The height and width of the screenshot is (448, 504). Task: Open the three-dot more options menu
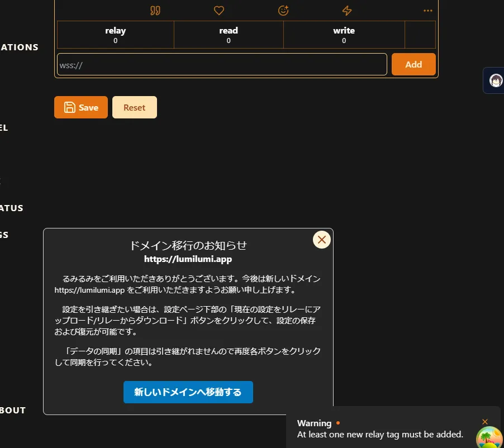428,11
